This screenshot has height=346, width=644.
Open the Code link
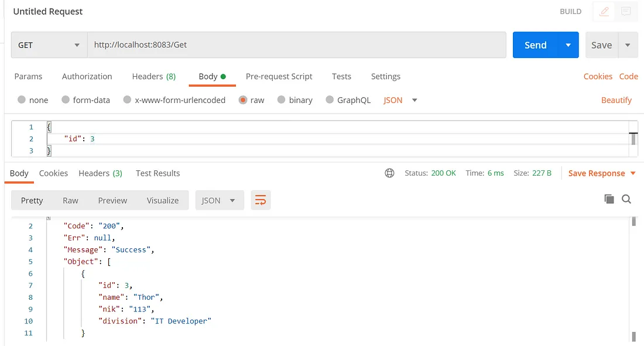(x=629, y=77)
